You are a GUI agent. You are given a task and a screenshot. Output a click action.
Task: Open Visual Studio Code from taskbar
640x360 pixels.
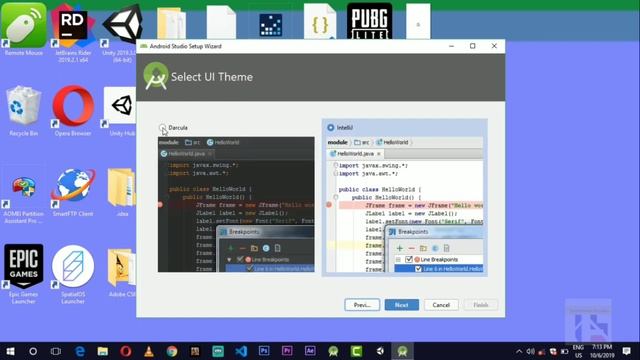tap(241, 351)
